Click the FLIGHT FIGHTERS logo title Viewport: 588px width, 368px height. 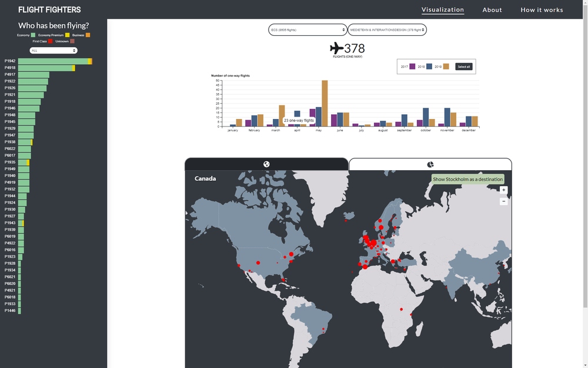click(49, 10)
